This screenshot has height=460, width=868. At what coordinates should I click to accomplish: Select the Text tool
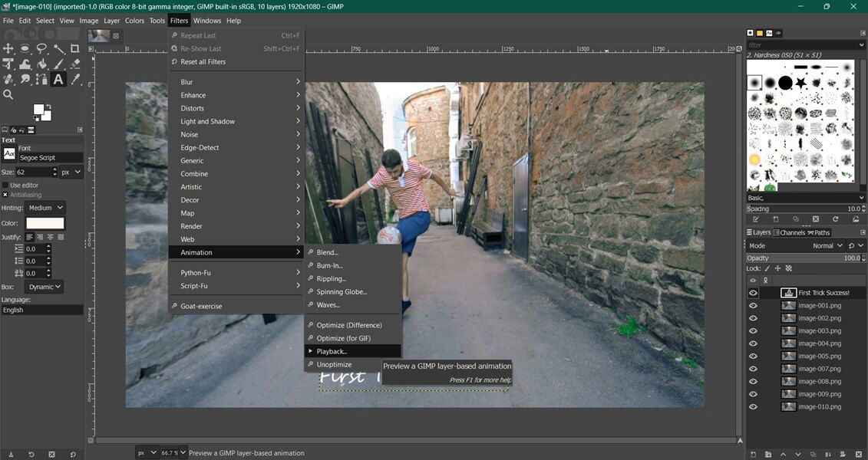[x=58, y=77]
